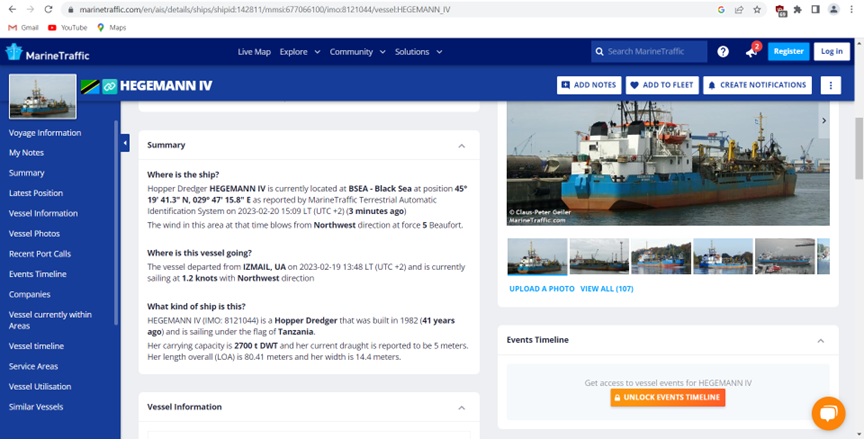
Task: Click the Register button
Action: [x=789, y=51]
